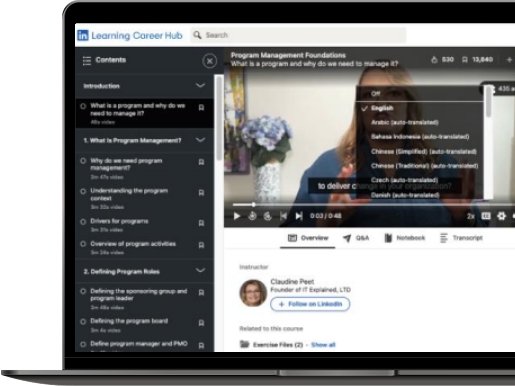
Task: Click the Contents sidebar scrollbar
Action: pyautogui.click(x=219, y=118)
